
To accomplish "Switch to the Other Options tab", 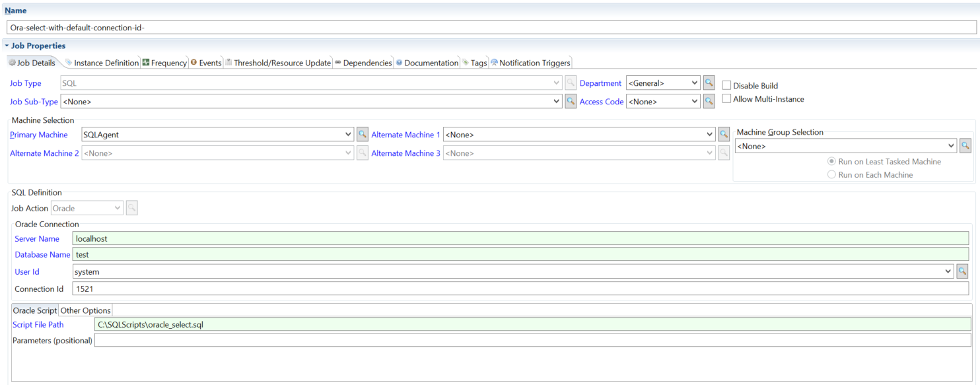I will click(x=85, y=310).
